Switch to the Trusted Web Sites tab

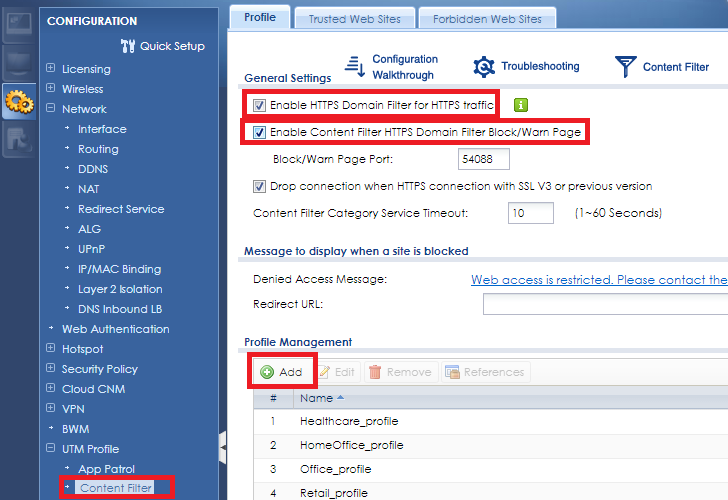click(x=354, y=19)
